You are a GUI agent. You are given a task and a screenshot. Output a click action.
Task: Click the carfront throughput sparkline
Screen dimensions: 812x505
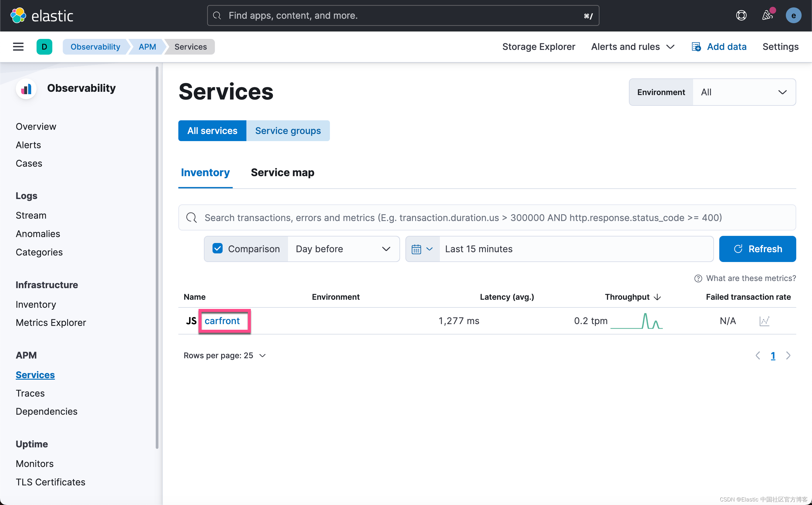point(636,321)
